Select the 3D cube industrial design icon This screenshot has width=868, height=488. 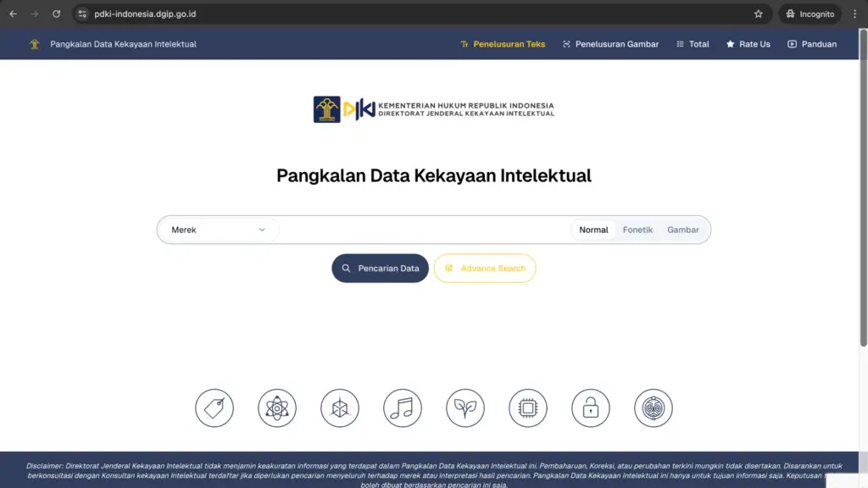[x=340, y=408]
